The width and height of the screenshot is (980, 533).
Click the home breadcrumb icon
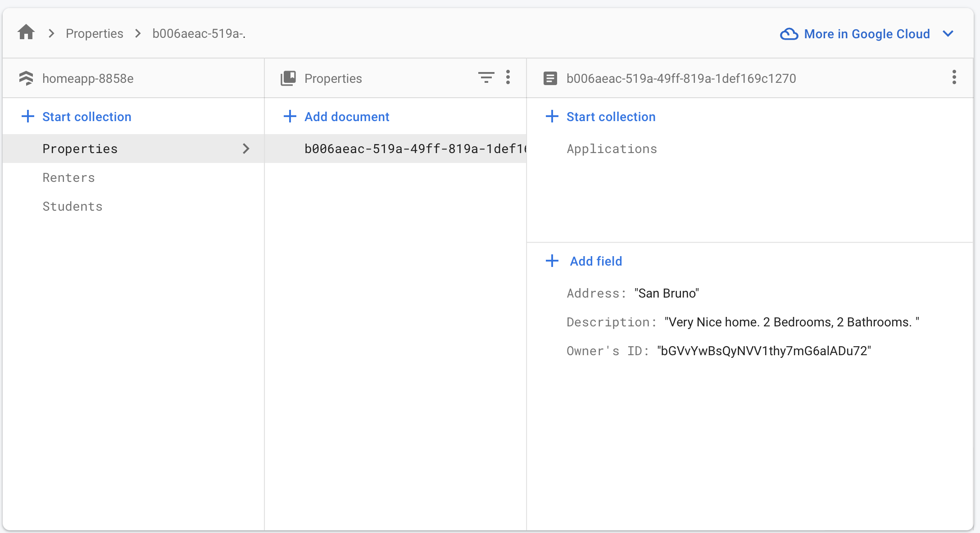pyautogui.click(x=26, y=33)
